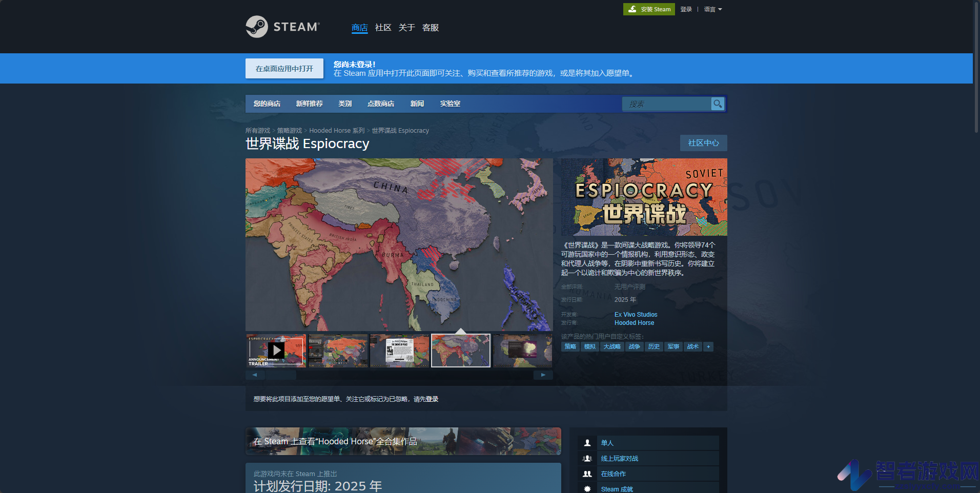Open the 关于 about tab
The image size is (980, 493).
click(x=407, y=28)
